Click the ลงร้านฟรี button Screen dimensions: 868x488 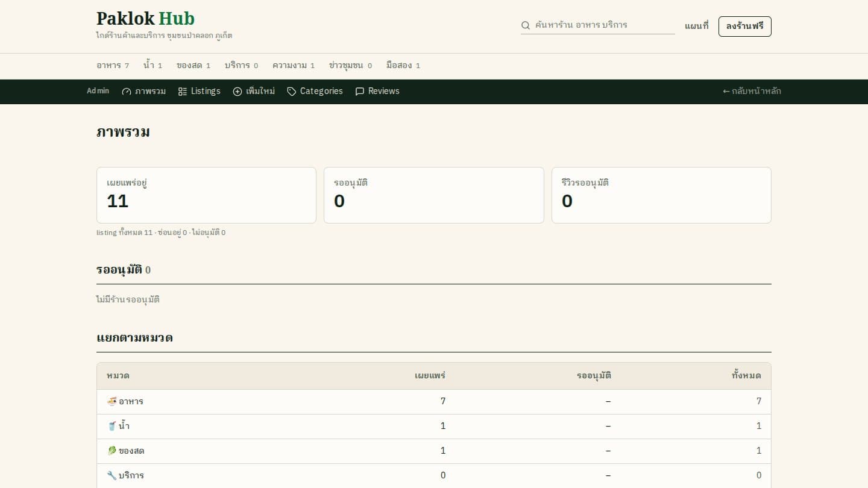[x=745, y=27]
